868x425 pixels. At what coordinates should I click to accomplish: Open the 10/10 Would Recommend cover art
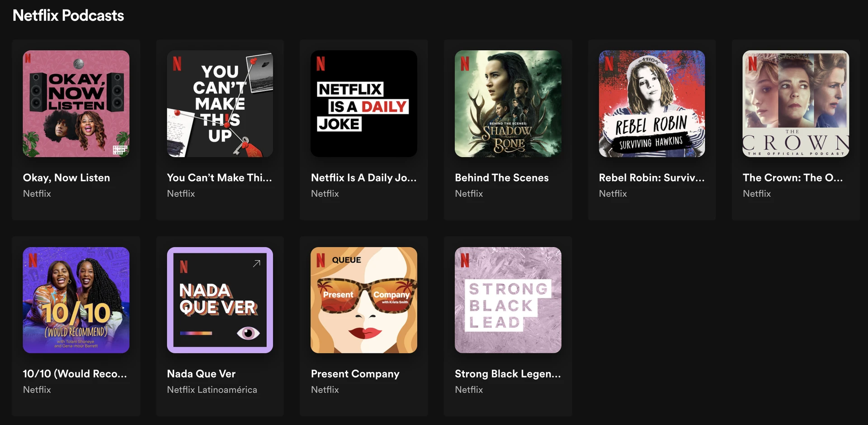coord(76,300)
